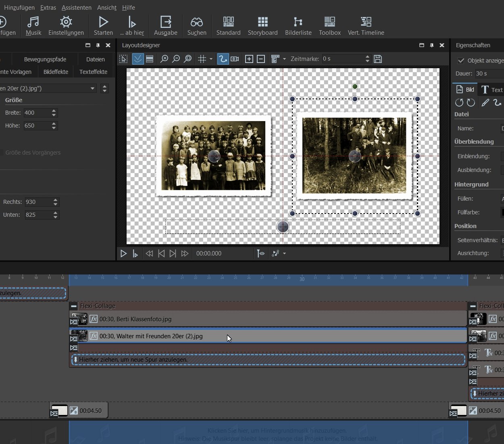Click the Ausgabe export button
504x444 pixels.
click(165, 26)
